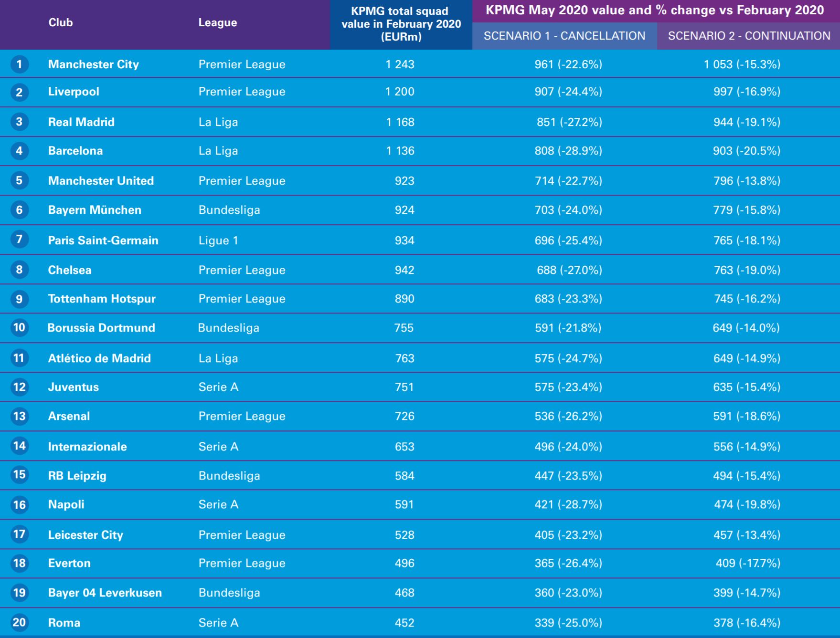Click Napoli's cancellation value 421 (-28.7%)

568,504
